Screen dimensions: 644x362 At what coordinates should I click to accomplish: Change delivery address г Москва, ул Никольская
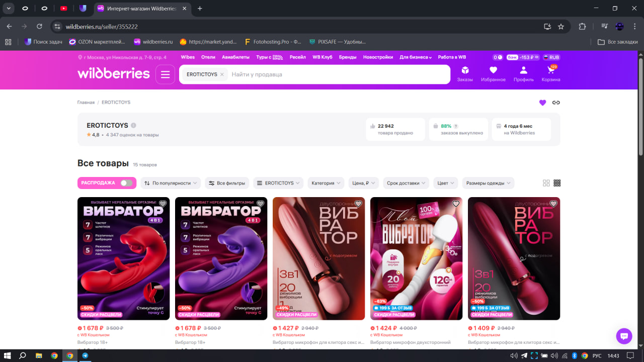click(x=122, y=57)
